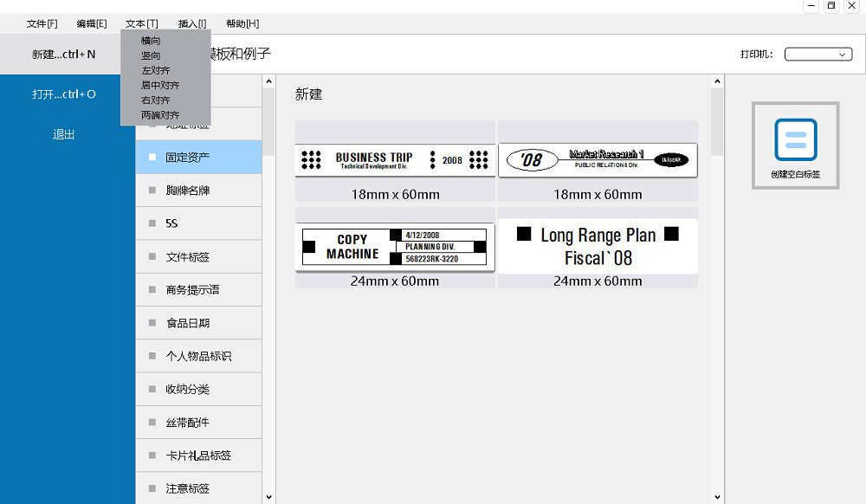Select the 胸牌名牌 category

pos(188,191)
